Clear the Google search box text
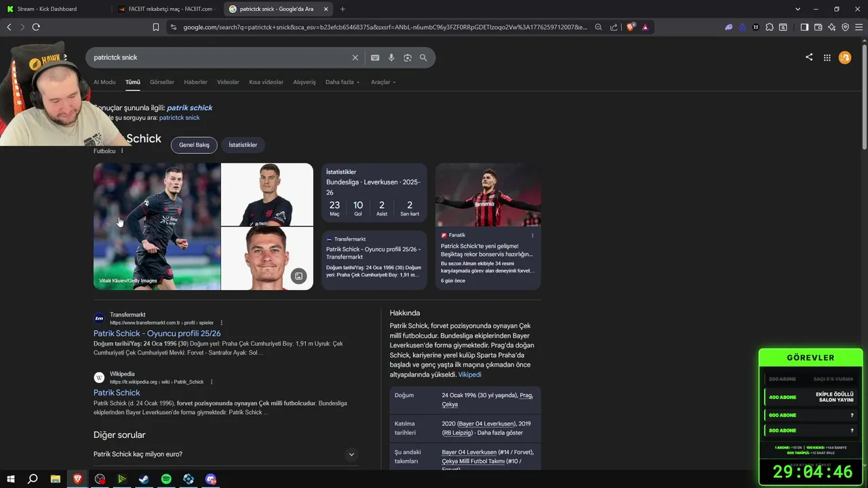 pos(355,58)
